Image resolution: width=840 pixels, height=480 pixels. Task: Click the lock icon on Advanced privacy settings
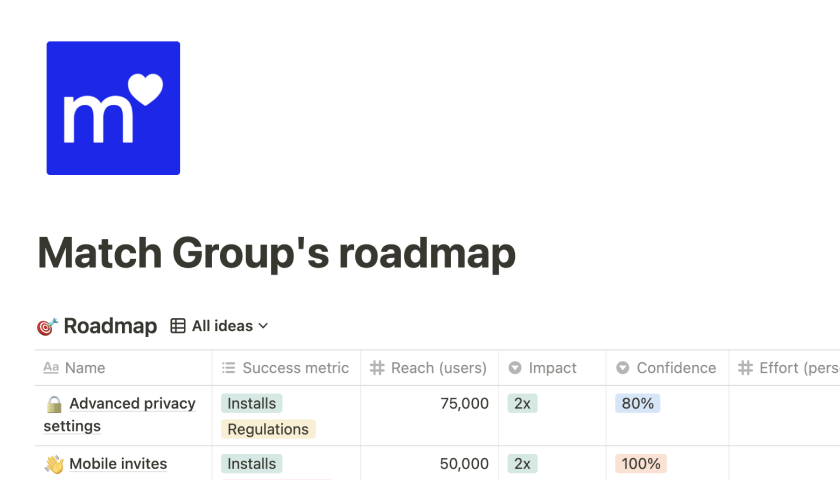coord(54,404)
